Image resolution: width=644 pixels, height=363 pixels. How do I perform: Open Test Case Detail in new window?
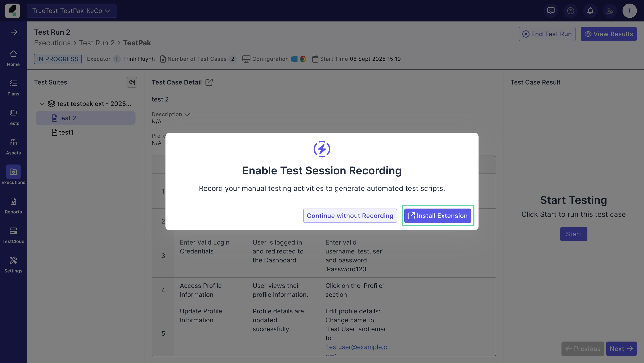tap(209, 82)
